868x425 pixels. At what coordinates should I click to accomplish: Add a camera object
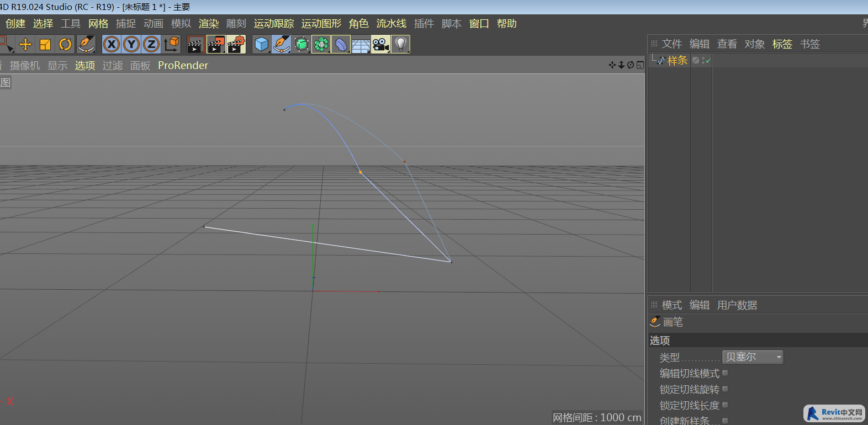[381, 44]
